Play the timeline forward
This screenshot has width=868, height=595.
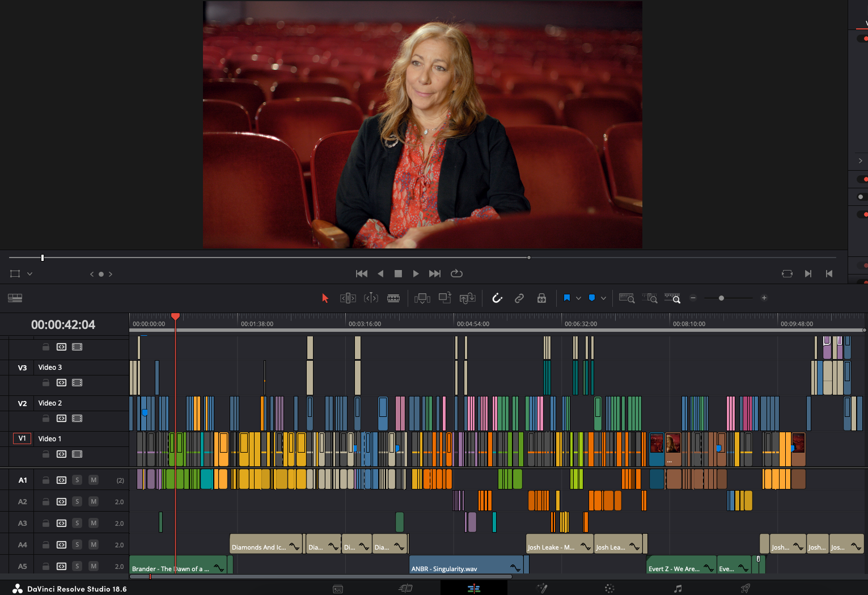click(x=416, y=273)
